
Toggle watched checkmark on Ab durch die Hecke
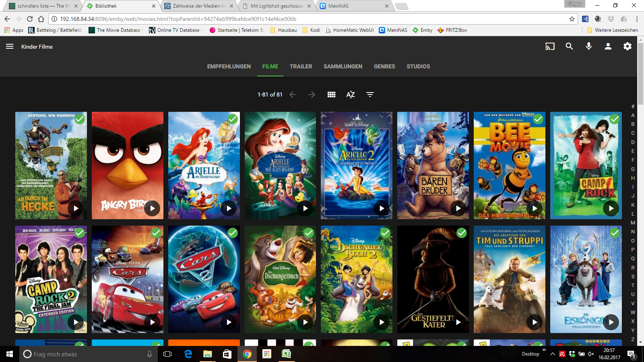point(80,119)
